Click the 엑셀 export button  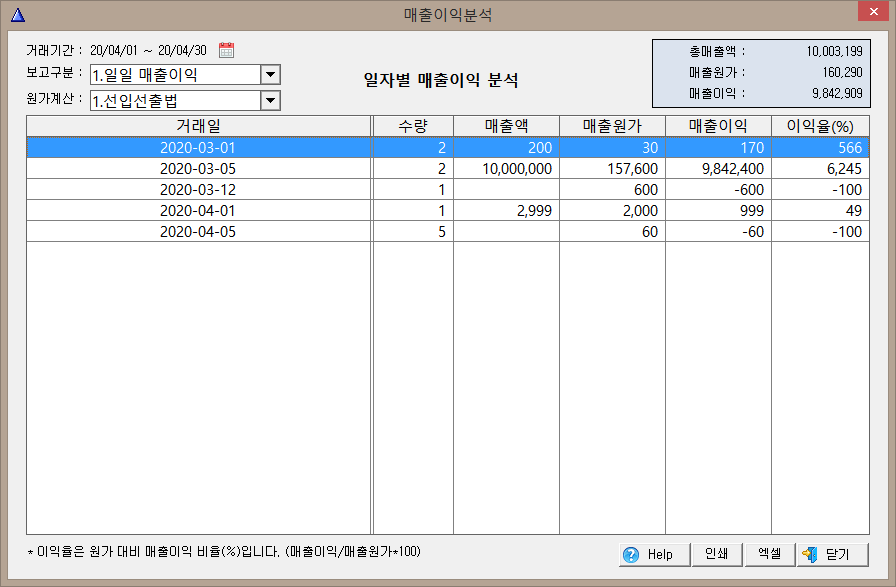click(770, 554)
